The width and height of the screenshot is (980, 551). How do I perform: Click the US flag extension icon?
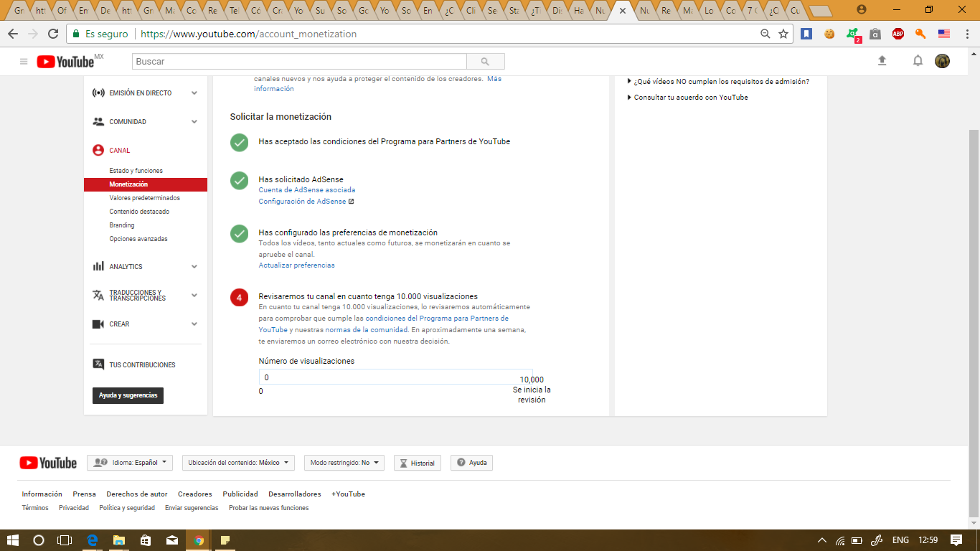[x=944, y=34]
